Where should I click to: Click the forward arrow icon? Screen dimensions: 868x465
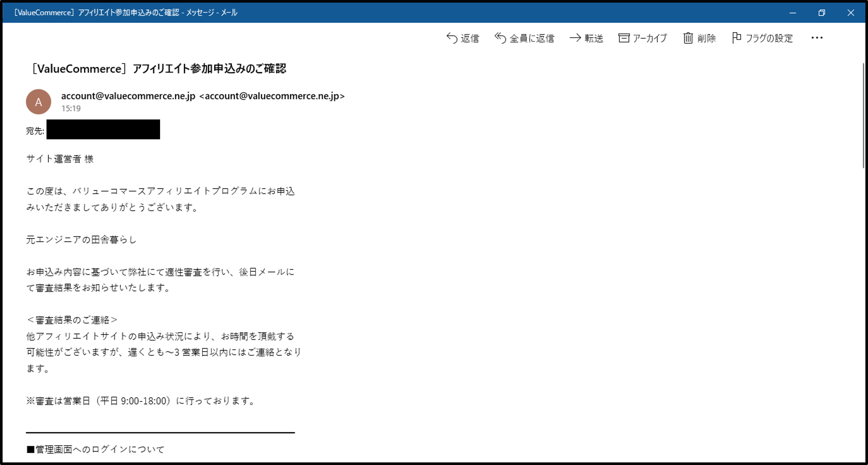click(575, 38)
